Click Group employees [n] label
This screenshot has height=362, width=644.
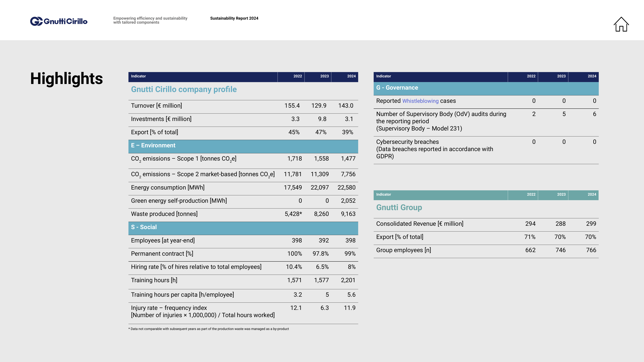[403, 250]
